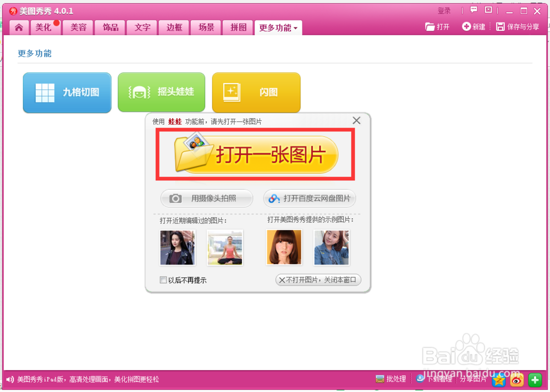550x392 pixels.
Task: Click the Weibo share icon
Action: point(516,380)
